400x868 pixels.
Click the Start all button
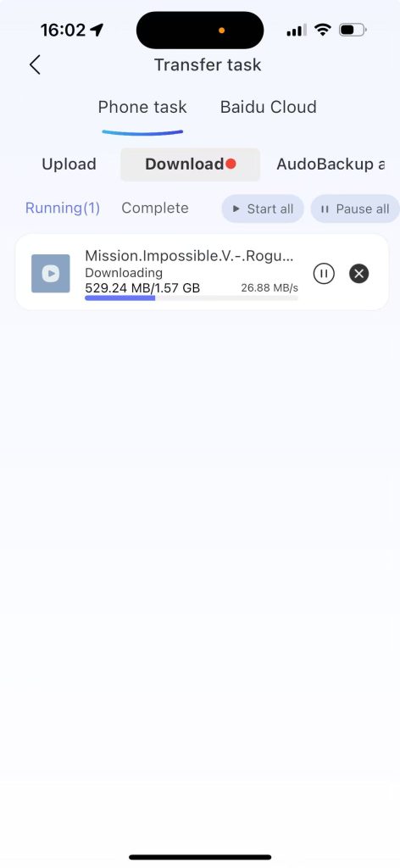(263, 209)
